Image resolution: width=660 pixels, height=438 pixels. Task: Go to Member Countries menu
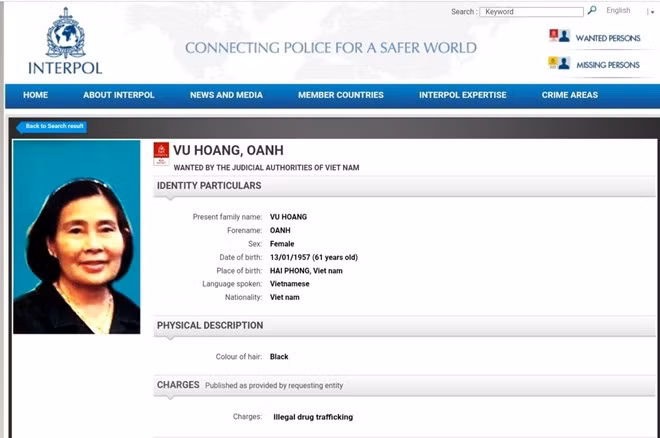(340, 95)
